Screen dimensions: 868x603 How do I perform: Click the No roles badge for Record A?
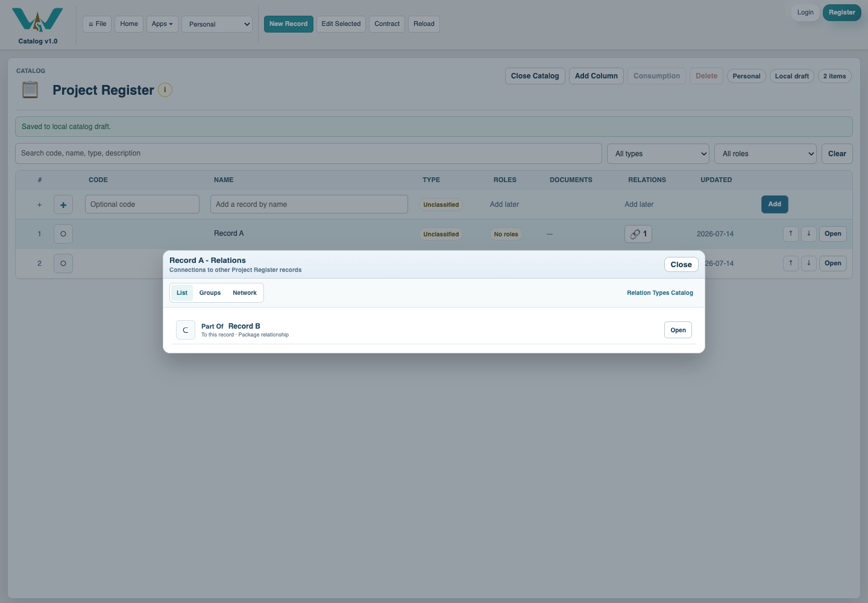coord(506,234)
